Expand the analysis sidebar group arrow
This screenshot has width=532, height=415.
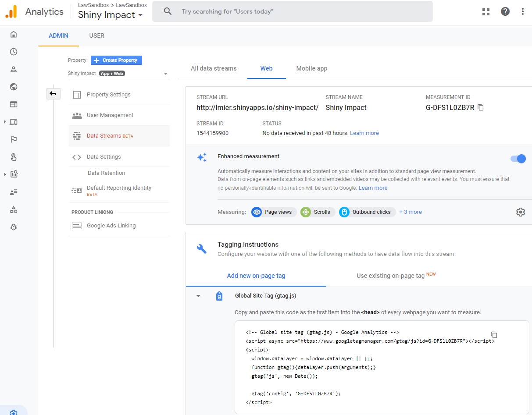5,174
